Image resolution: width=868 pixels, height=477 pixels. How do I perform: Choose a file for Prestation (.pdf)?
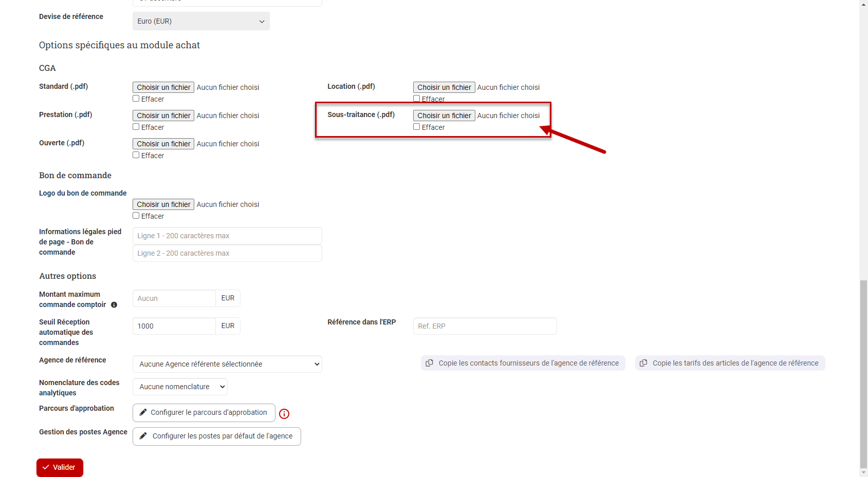(x=163, y=116)
